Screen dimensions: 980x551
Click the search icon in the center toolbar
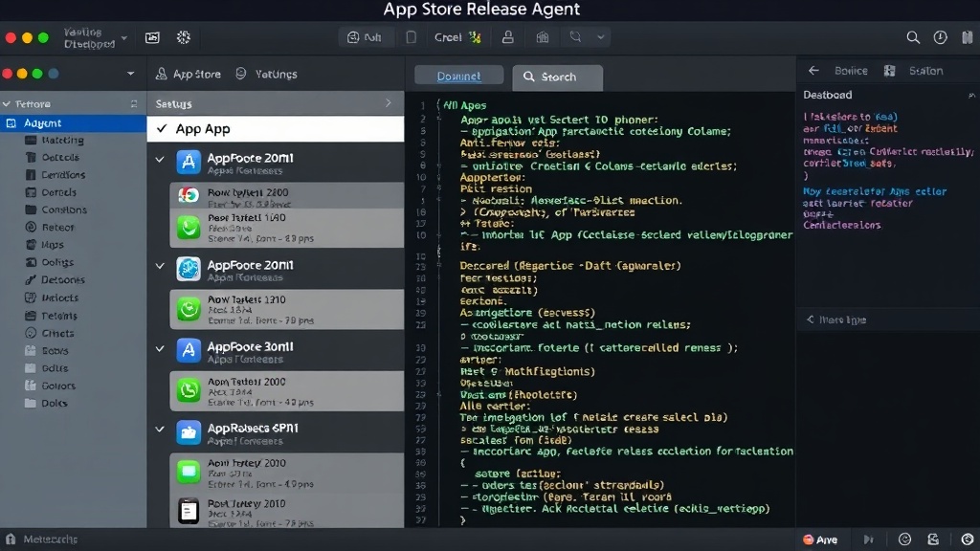pos(575,37)
